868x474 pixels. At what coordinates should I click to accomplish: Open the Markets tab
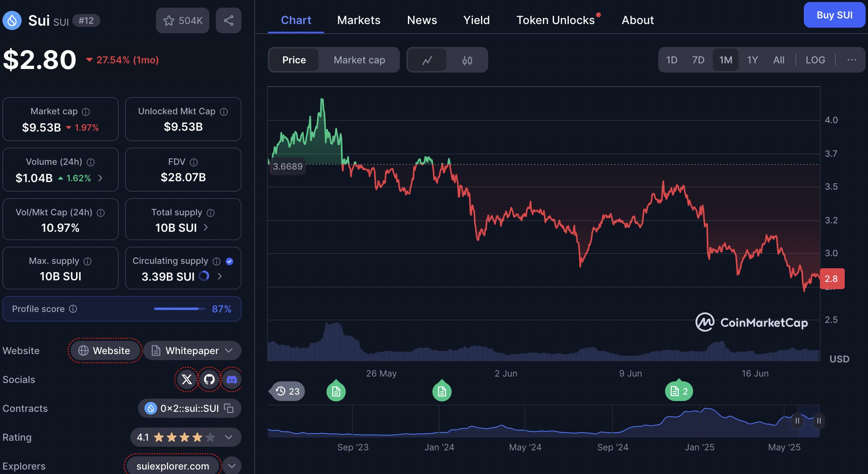[x=359, y=20]
